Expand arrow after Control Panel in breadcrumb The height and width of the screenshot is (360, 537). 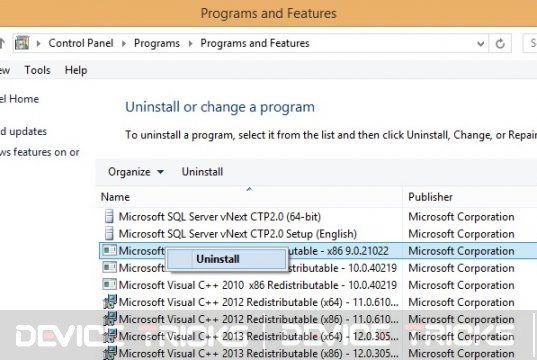click(124, 44)
